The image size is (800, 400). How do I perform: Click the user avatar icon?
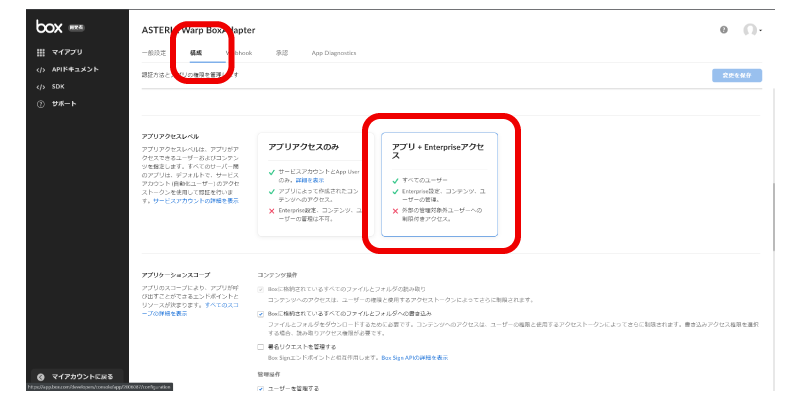(749, 30)
